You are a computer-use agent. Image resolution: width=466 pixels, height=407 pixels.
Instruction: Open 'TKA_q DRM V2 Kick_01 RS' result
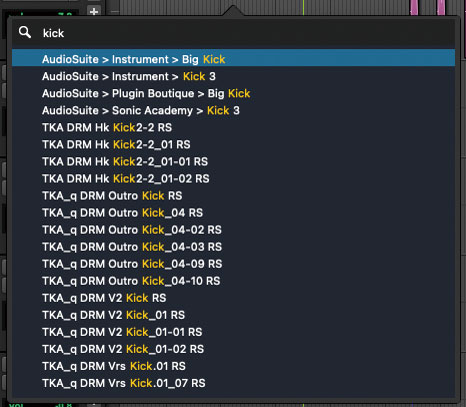coord(233,315)
